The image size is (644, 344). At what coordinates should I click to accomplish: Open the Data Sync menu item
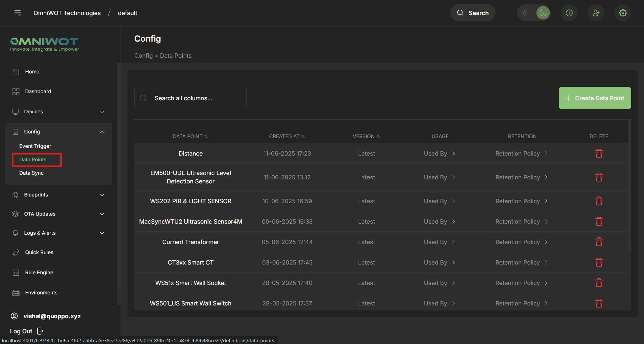(31, 173)
